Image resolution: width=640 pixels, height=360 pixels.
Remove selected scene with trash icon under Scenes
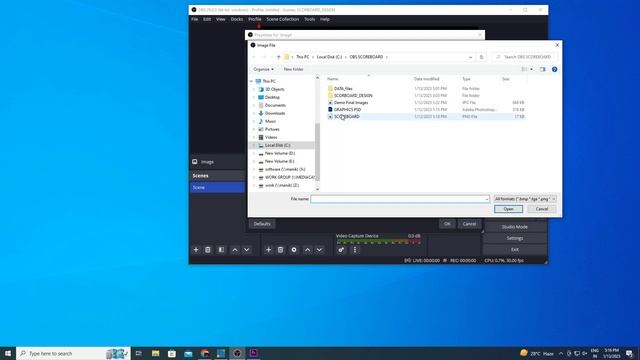[x=208, y=250]
